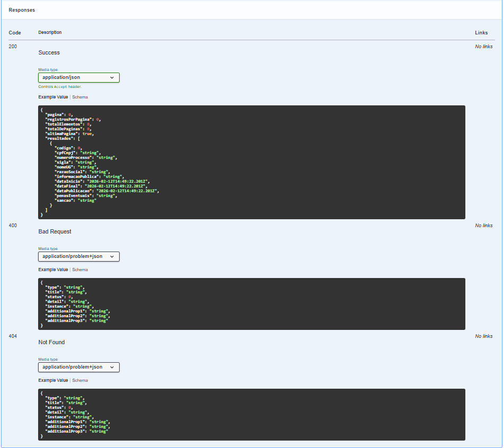
Task: Open the application/json media type dropdown
Action: (x=79, y=77)
